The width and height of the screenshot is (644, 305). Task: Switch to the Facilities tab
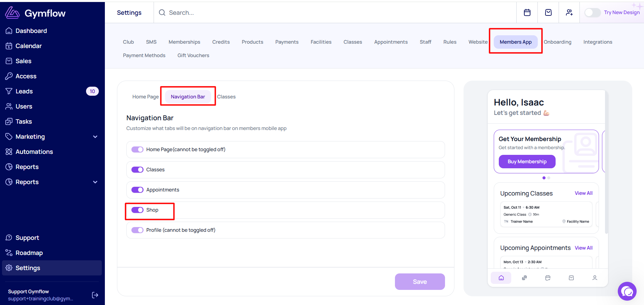(x=321, y=42)
